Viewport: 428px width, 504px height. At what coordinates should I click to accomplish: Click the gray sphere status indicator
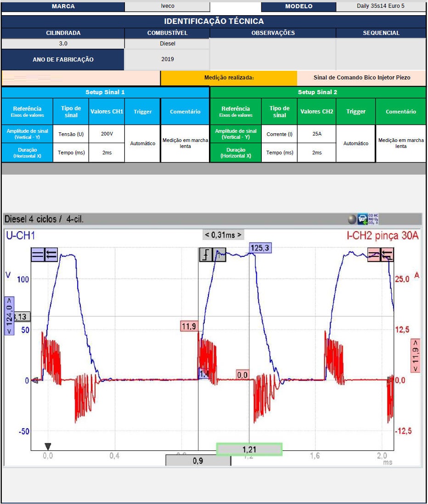[x=352, y=219]
